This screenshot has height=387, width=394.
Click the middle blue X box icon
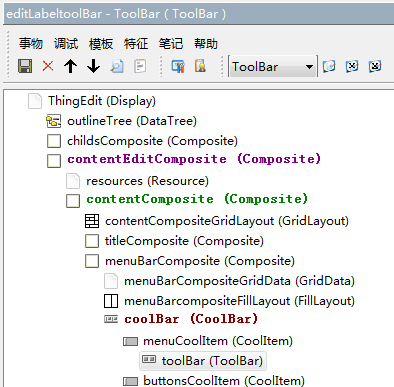click(352, 66)
